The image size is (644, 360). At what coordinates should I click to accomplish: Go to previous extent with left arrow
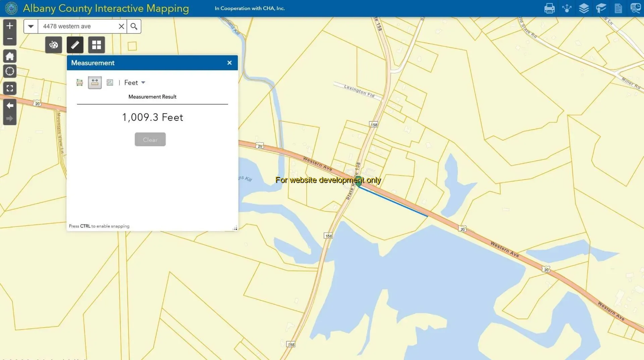(x=10, y=105)
